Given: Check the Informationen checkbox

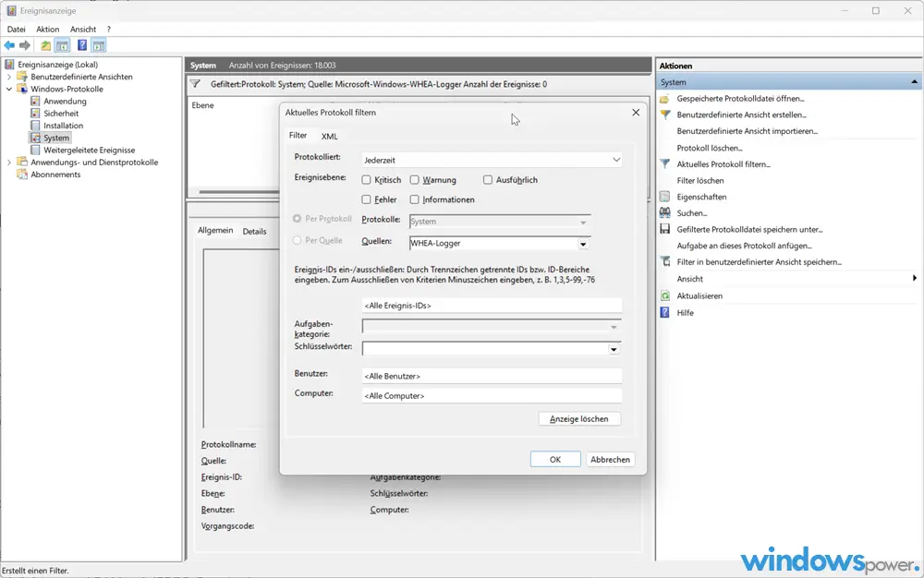Looking at the screenshot, I should coord(414,199).
